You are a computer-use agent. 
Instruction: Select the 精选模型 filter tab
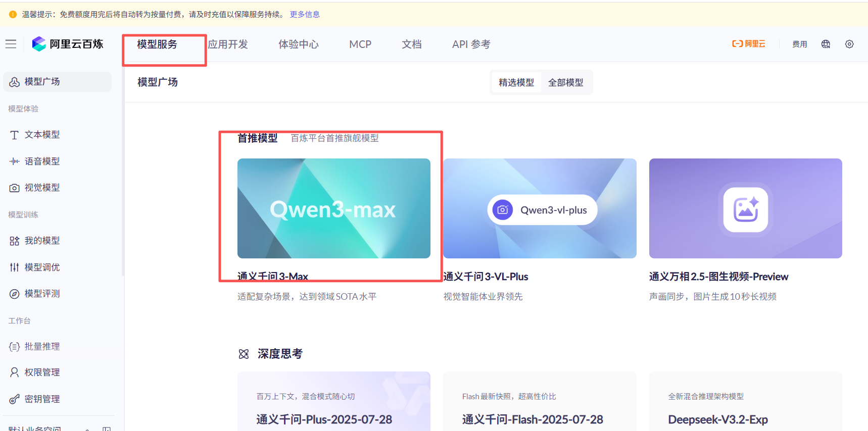516,82
